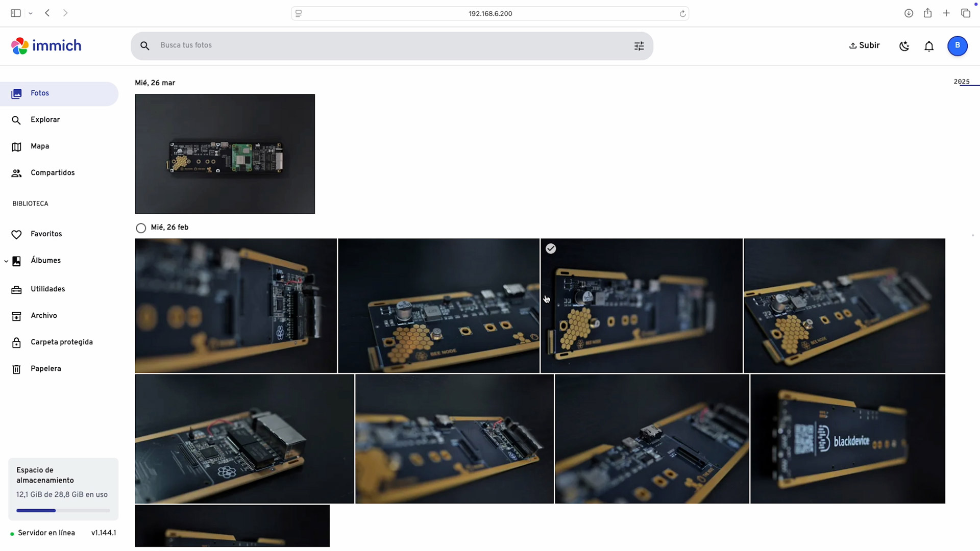Open the Mapa section

click(40, 146)
